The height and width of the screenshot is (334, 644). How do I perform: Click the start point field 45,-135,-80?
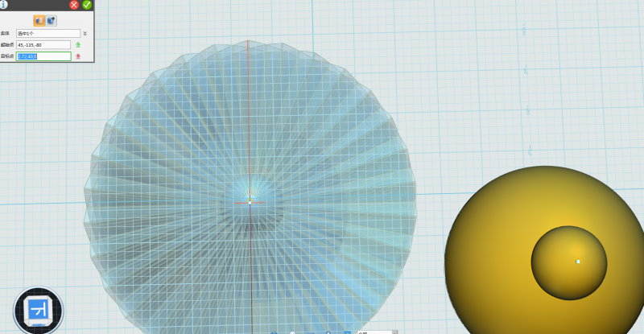tap(43, 45)
